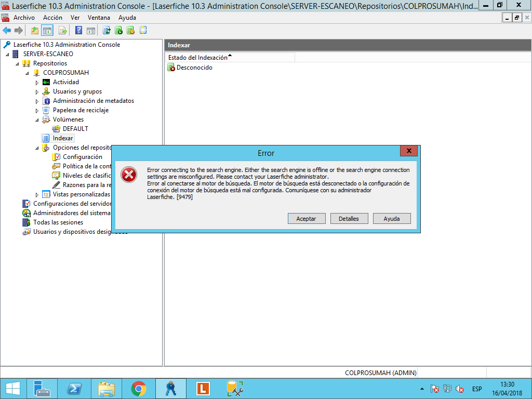Expand the Usuarios y grupos node
Image resolution: width=532 pixels, height=399 pixels.
click(x=37, y=92)
